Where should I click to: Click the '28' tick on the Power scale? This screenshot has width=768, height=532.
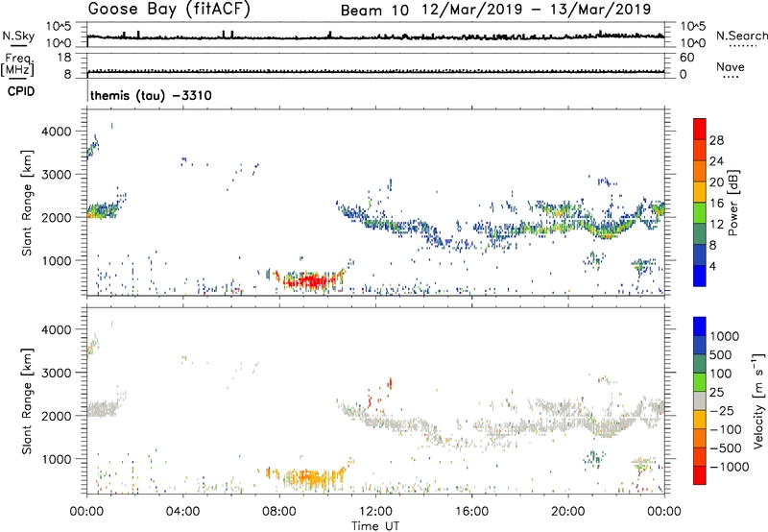tap(716, 140)
